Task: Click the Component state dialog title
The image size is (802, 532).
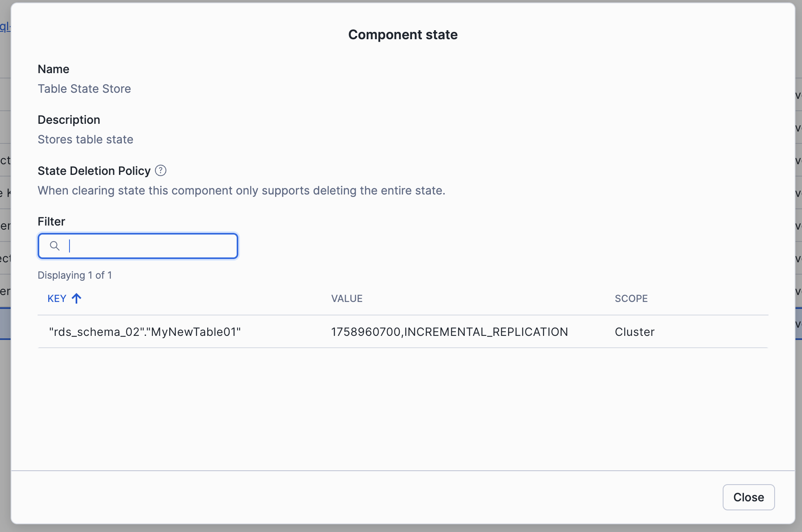Action: (403, 35)
